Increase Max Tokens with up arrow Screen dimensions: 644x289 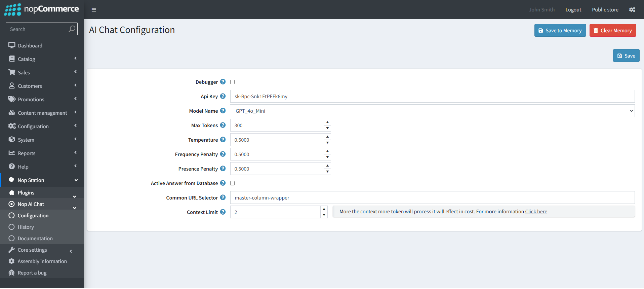[x=327, y=122]
